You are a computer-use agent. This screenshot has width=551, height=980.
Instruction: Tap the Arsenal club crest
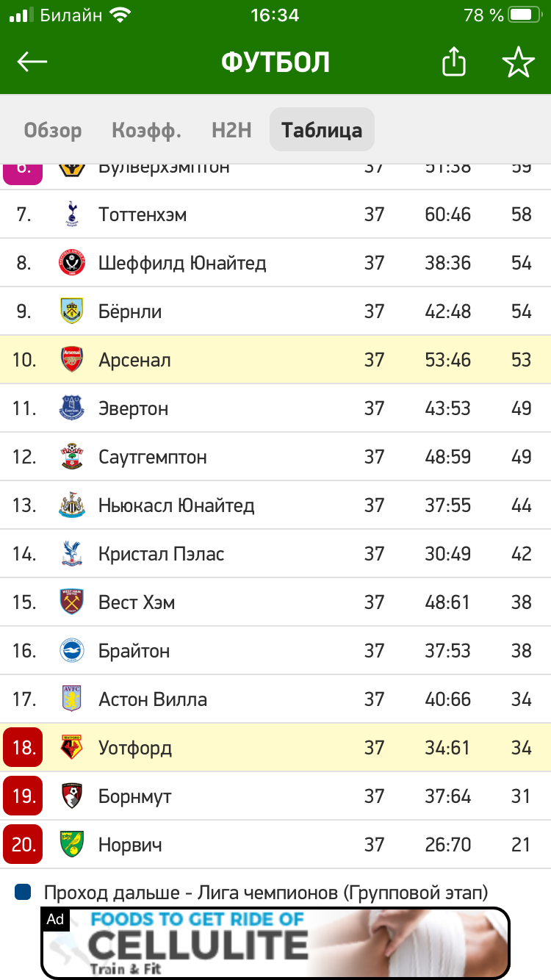(x=72, y=360)
